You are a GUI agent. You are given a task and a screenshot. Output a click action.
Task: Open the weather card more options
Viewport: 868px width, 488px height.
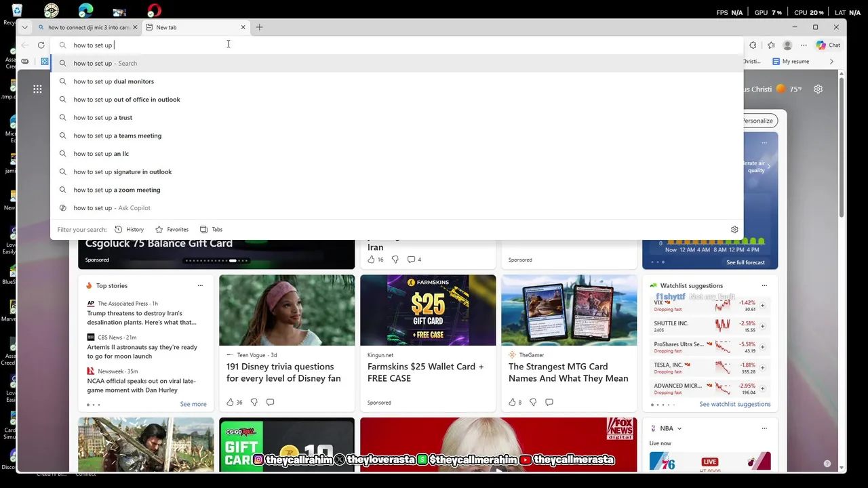coord(764,142)
